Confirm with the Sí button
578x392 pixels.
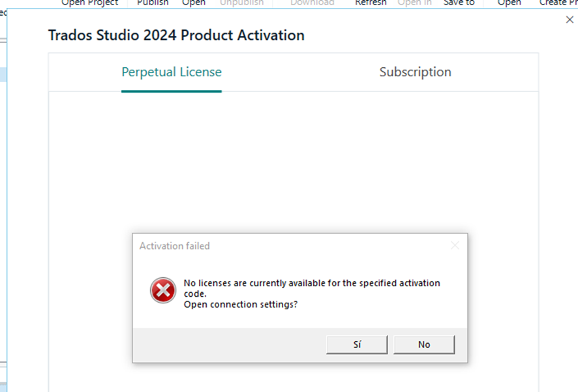click(356, 344)
